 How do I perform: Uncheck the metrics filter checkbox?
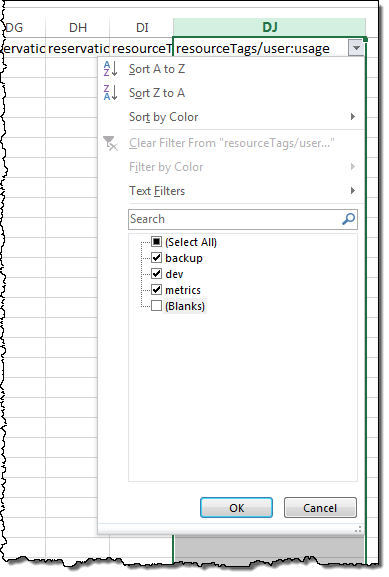(x=157, y=290)
